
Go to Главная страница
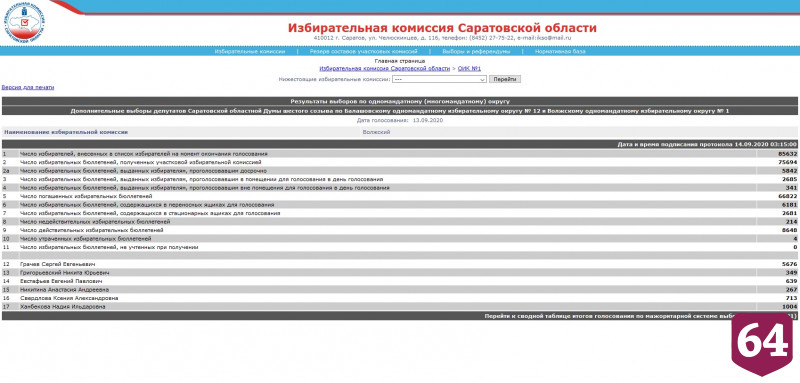(399, 61)
